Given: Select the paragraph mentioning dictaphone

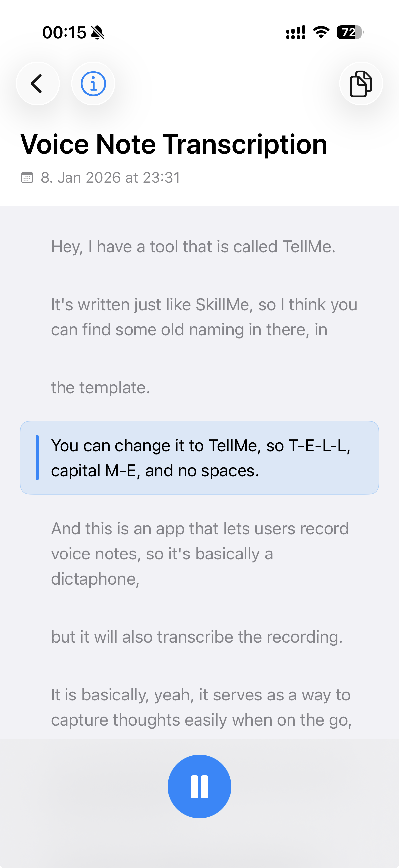Looking at the screenshot, I should (199, 553).
